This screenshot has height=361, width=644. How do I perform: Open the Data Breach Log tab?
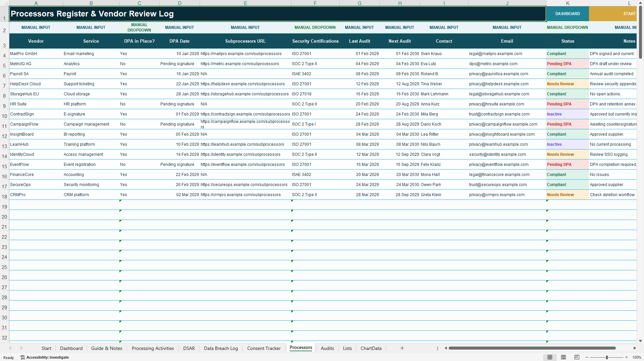click(x=221, y=348)
